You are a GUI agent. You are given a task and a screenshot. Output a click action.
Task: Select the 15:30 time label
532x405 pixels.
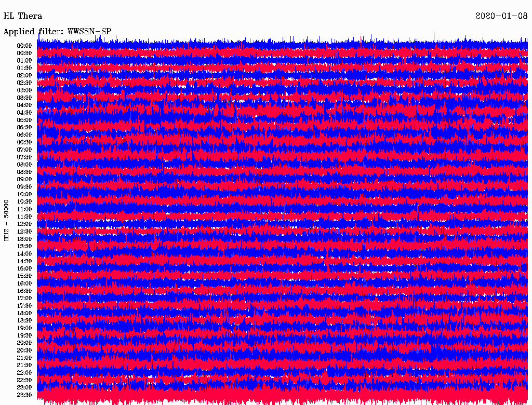click(x=24, y=276)
